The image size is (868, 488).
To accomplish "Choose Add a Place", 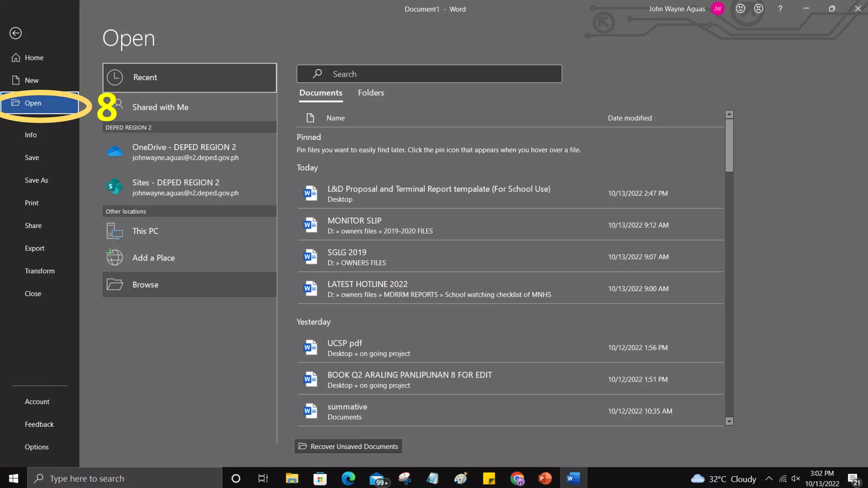I will click(x=189, y=258).
